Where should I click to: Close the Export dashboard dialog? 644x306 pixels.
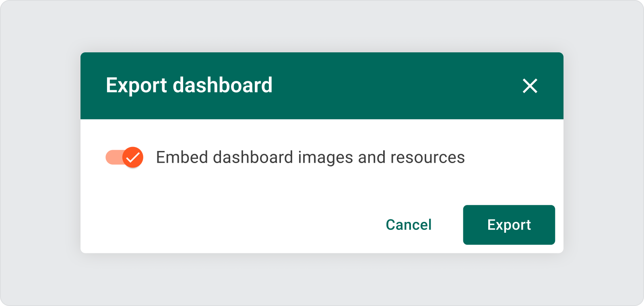tap(530, 86)
